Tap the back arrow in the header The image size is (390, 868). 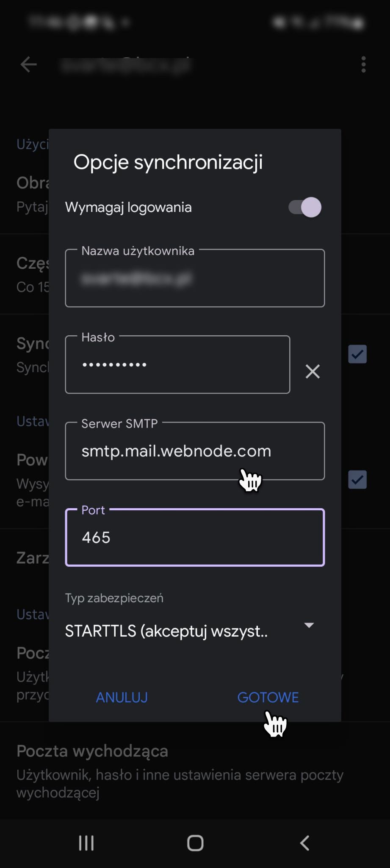coord(28,65)
